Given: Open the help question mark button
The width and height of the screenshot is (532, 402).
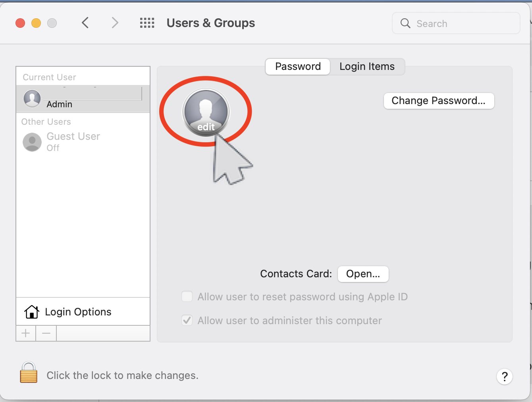Looking at the screenshot, I should 504,376.
